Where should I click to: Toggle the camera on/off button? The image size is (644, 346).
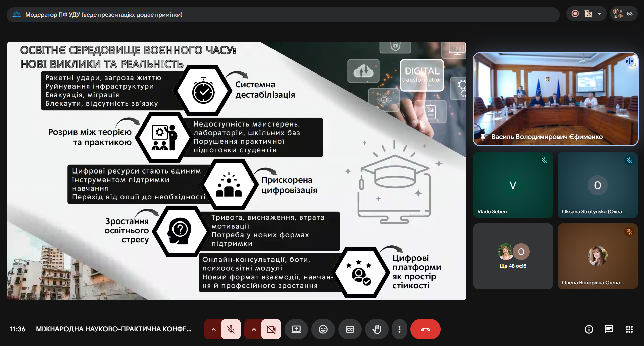tap(271, 329)
